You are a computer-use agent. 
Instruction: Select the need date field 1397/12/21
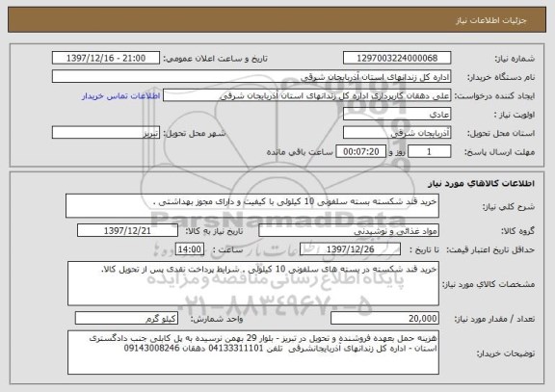127,231
